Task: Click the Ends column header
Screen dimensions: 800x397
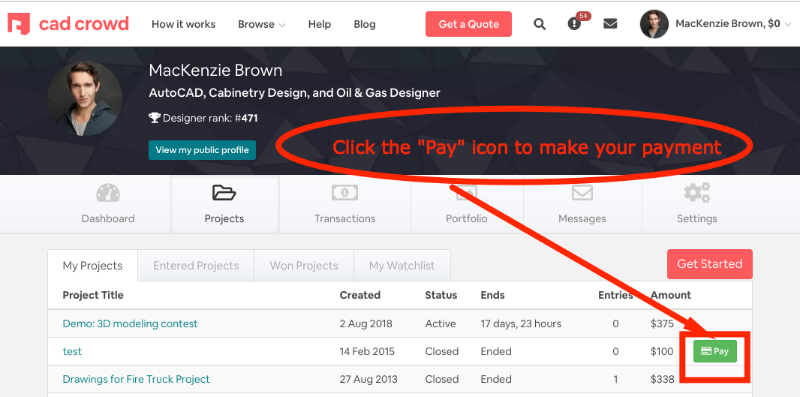Action: 492,295
